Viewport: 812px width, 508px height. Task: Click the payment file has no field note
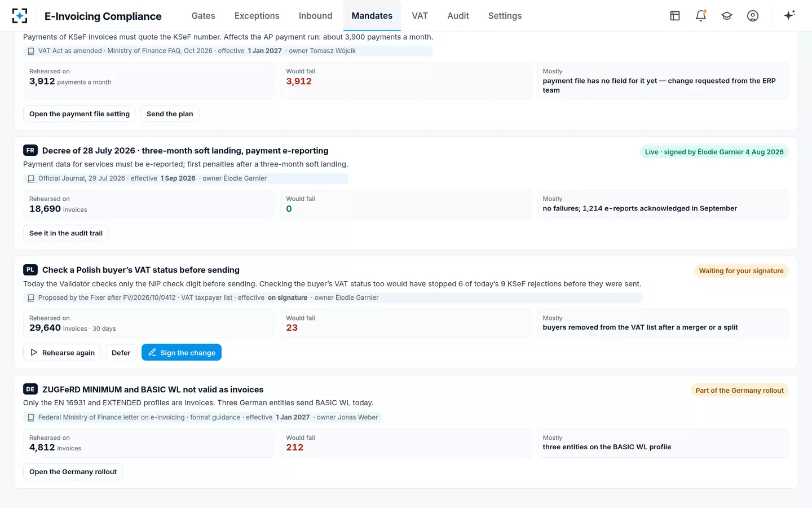point(659,85)
